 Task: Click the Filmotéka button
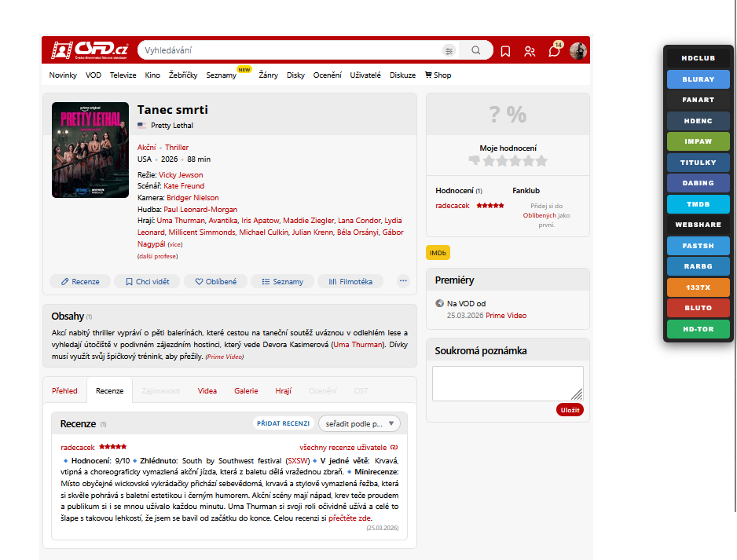tap(350, 281)
